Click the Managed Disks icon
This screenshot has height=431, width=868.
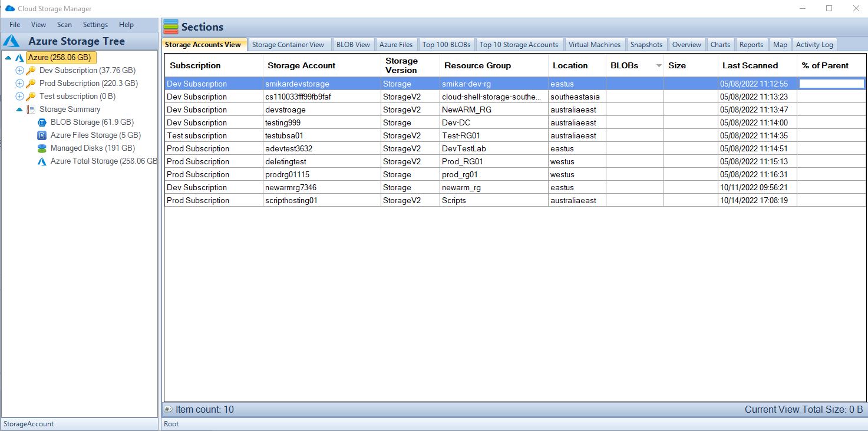click(42, 148)
